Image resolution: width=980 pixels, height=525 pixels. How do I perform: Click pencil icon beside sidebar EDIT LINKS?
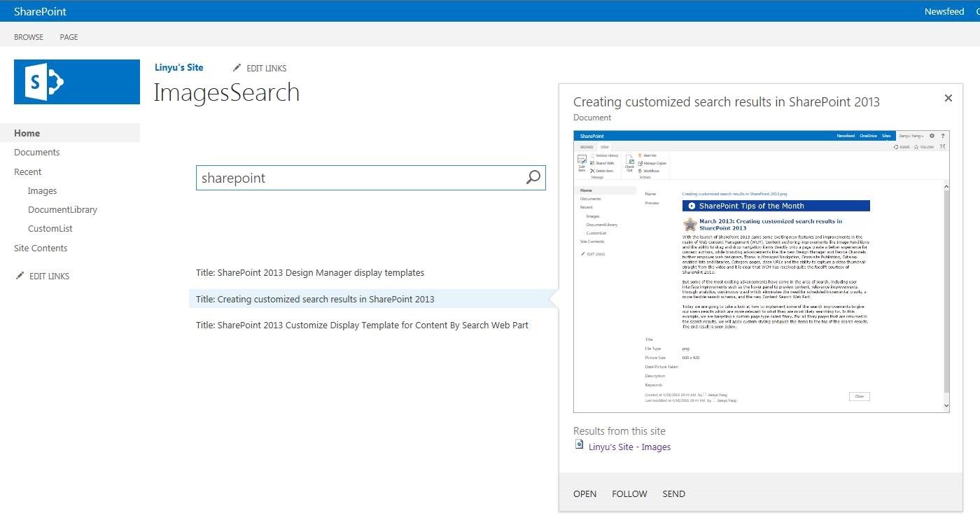(20, 276)
